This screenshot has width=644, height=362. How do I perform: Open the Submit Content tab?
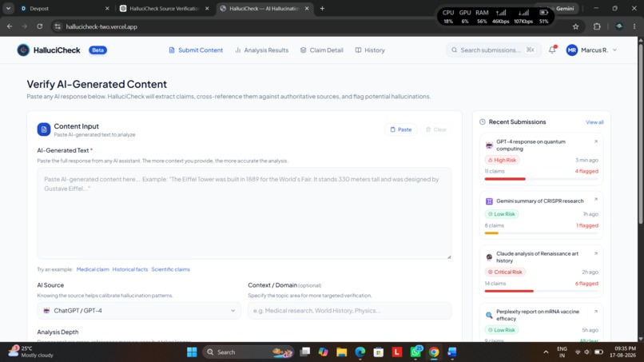pyautogui.click(x=196, y=50)
